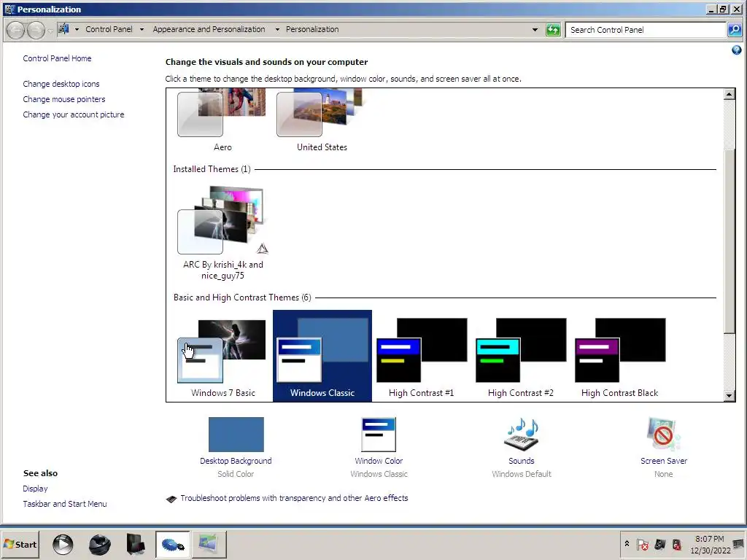Click the search magnifier button

[735, 30]
